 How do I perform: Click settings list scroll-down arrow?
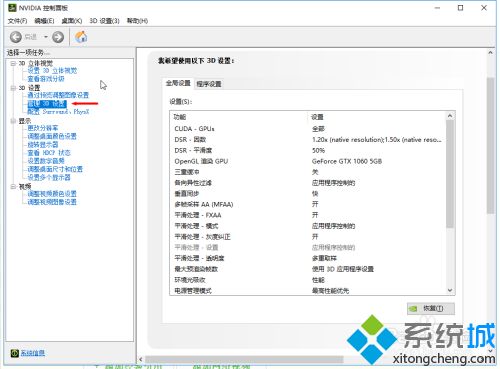pos(450,290)
